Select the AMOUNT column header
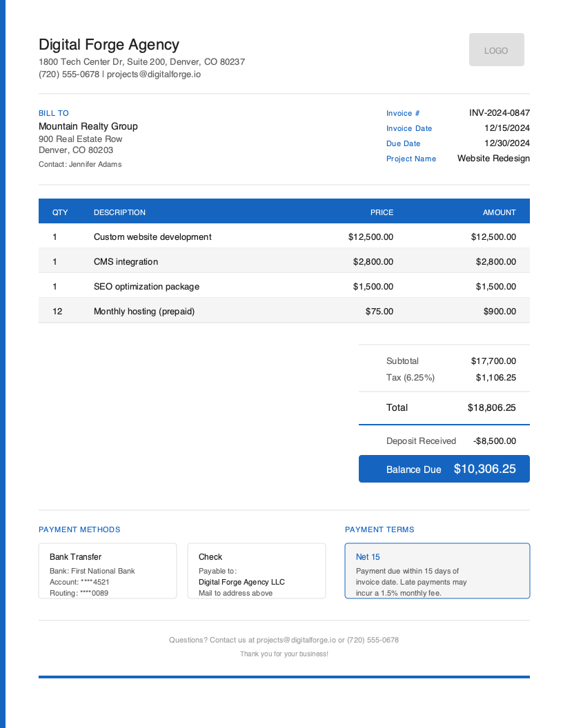This screenshot has height=728, width=563. point(500,212)
